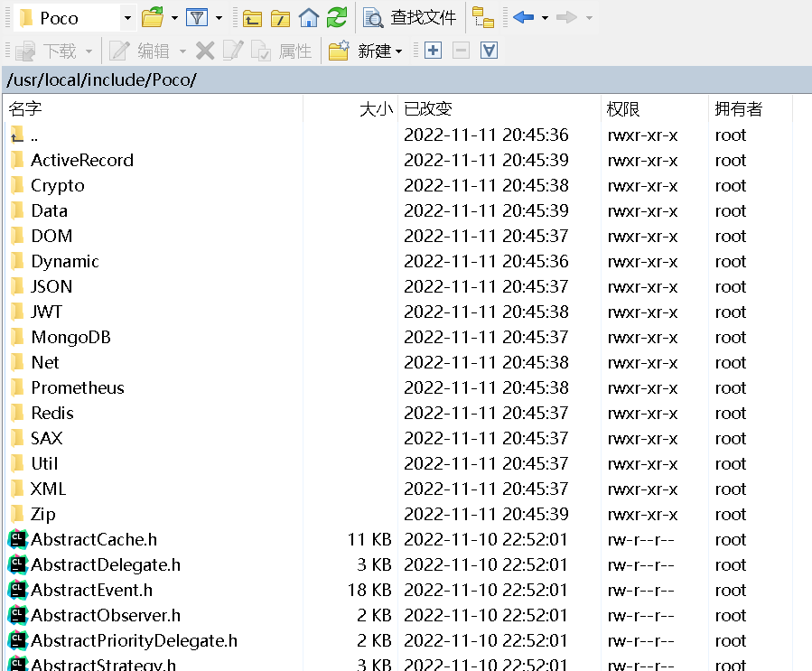Click the /usr/local/include/Poco/ path bar

pos(407,79)
